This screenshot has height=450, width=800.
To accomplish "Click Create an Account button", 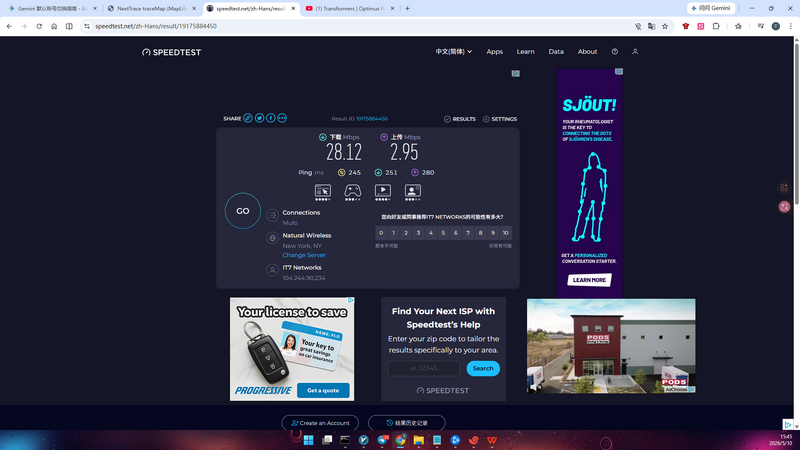I will (x=320, y=423).
